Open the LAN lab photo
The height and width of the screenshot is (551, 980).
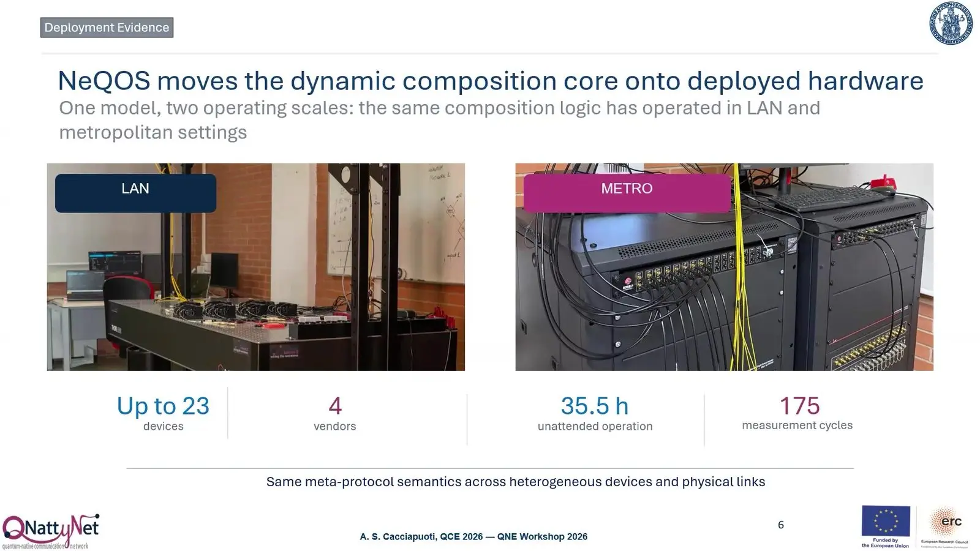256,267
